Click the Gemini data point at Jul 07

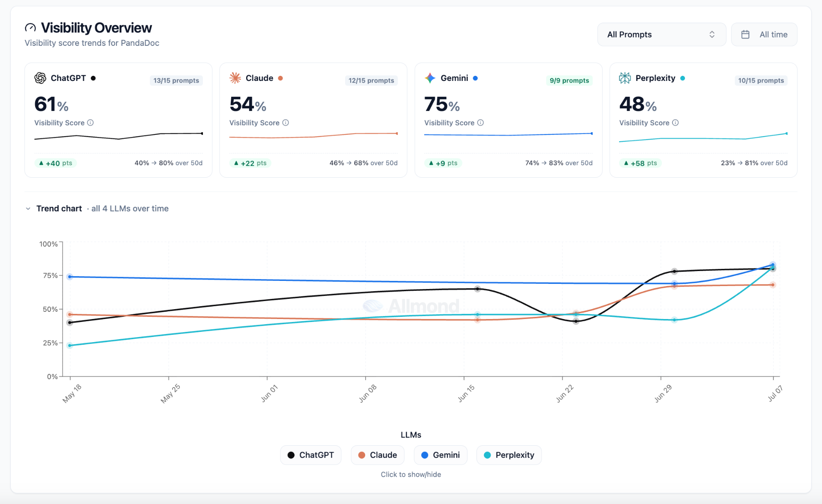click(x=773, y=265)
